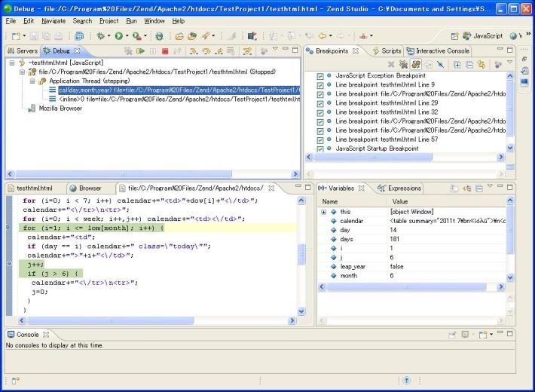The image size is (535, 392).
Task: Click the code editor vertical scrollbar
Action: 301,256
